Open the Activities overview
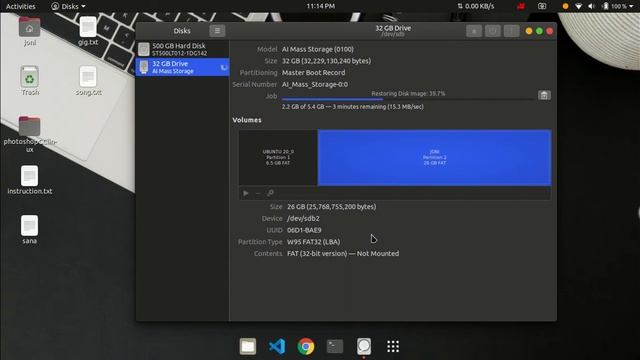 [x=20, y=6]
